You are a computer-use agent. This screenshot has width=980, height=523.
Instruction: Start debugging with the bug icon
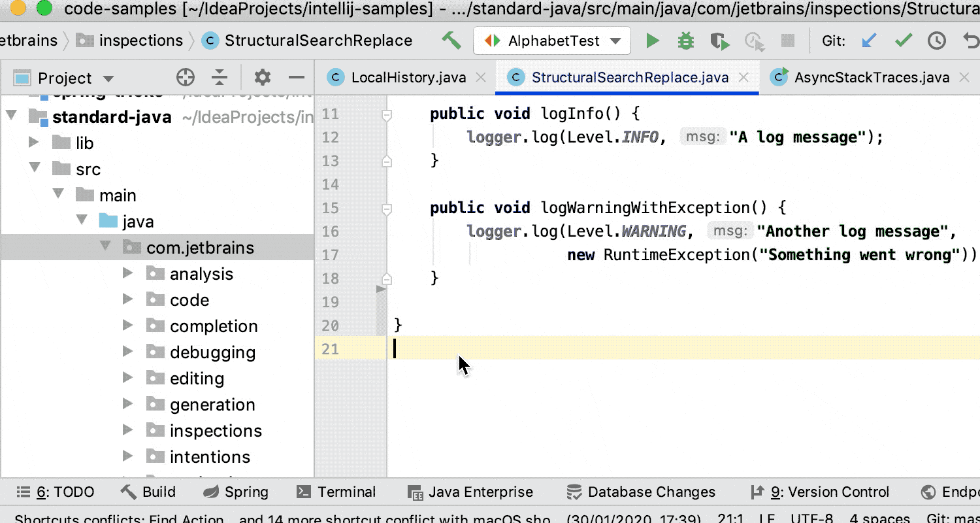click(685, 41)
